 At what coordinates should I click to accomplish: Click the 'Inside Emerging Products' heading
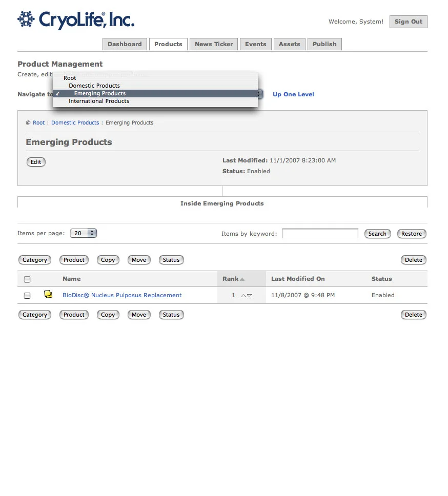point(222,203)
